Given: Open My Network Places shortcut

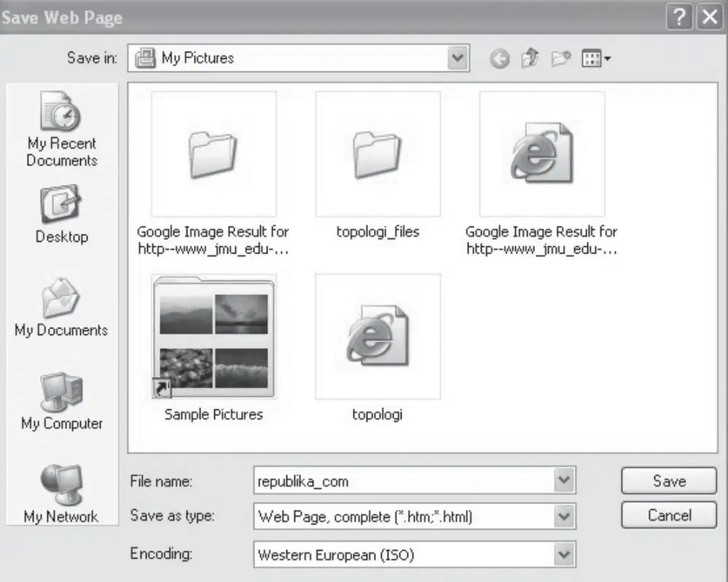Looking at the screenshot, I should [61, 495].
